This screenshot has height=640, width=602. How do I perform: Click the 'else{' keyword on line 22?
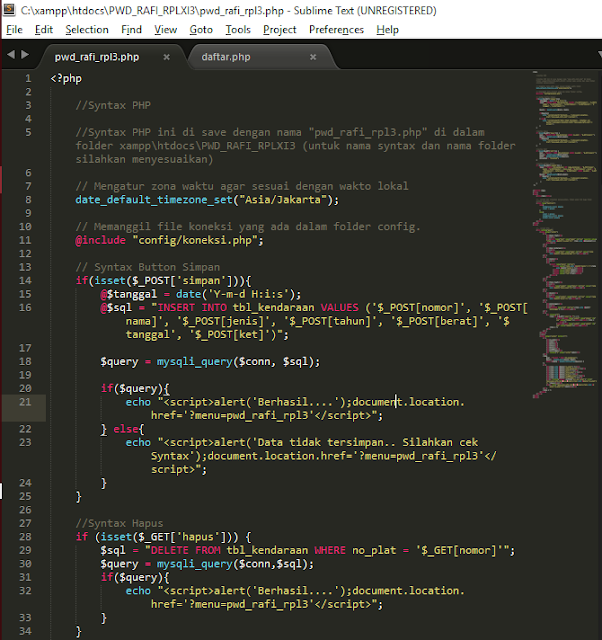[129, 429]
